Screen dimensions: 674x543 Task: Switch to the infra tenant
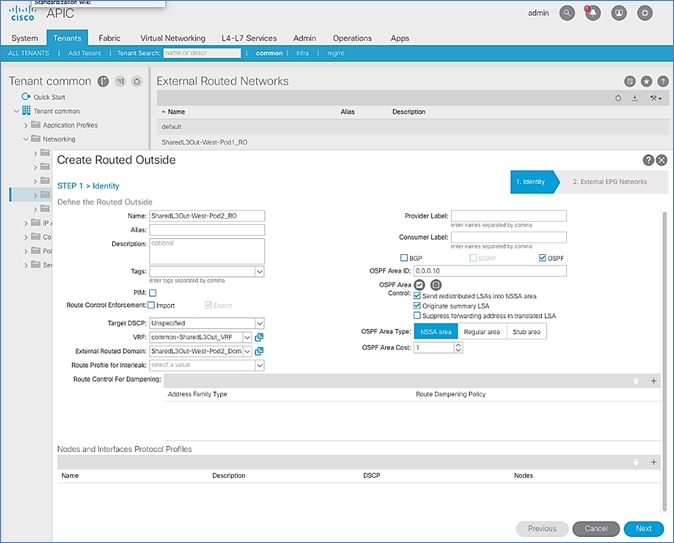[x=303, y=53]
